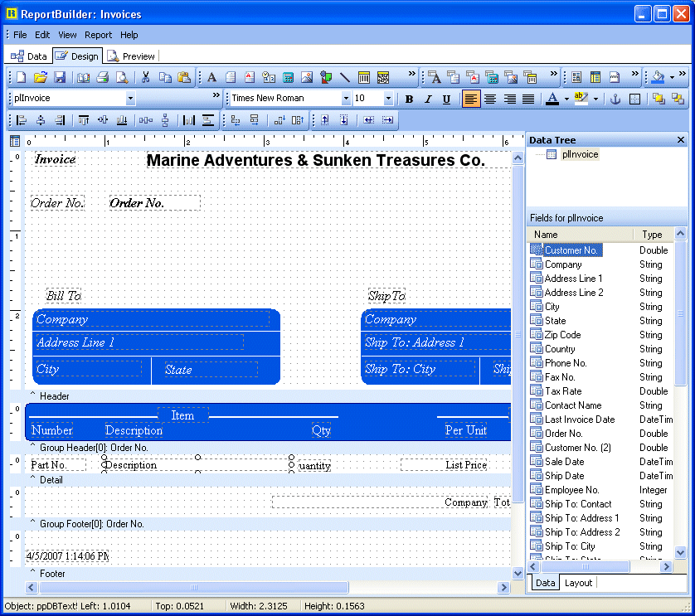Switch to the Data tab at top
Viewport: 695px width, 616px height.
(29, 56)
